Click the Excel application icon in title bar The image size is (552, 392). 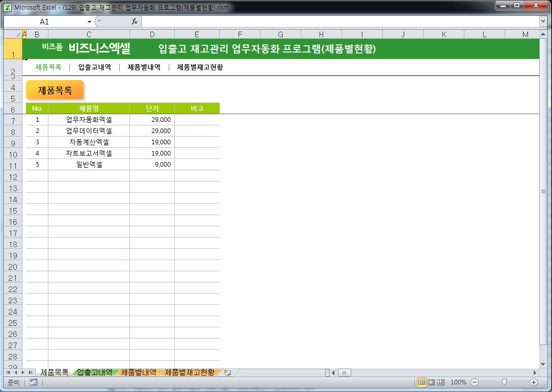pyautogui.click(x=8, y=7)
